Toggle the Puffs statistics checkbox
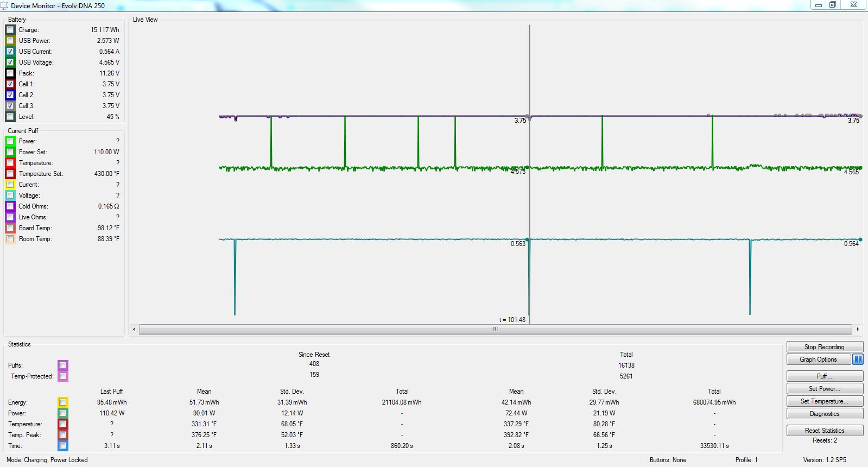The width and height of the screenshot is (868, 467). point(63,365)
